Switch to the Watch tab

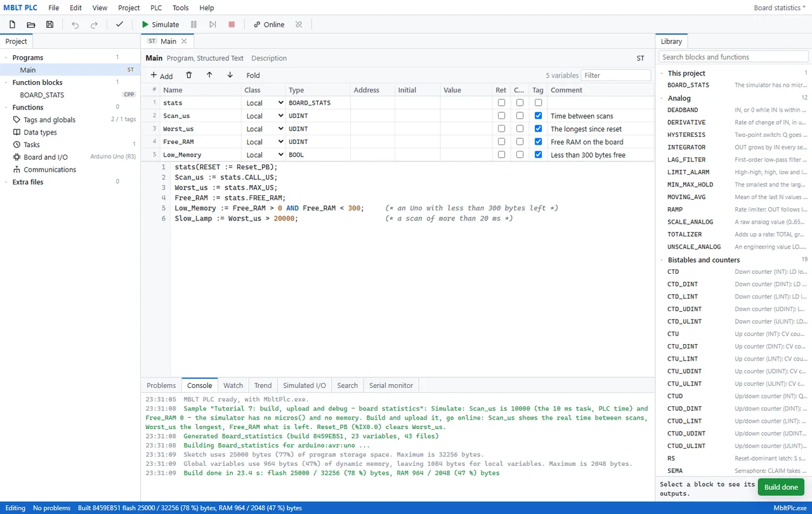click(233, 385)
